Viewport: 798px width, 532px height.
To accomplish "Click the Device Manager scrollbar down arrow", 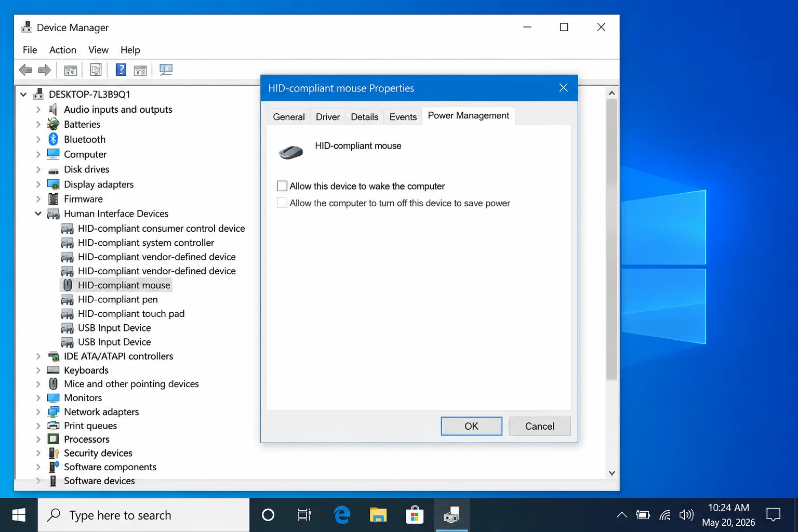I will pos(611,473).
